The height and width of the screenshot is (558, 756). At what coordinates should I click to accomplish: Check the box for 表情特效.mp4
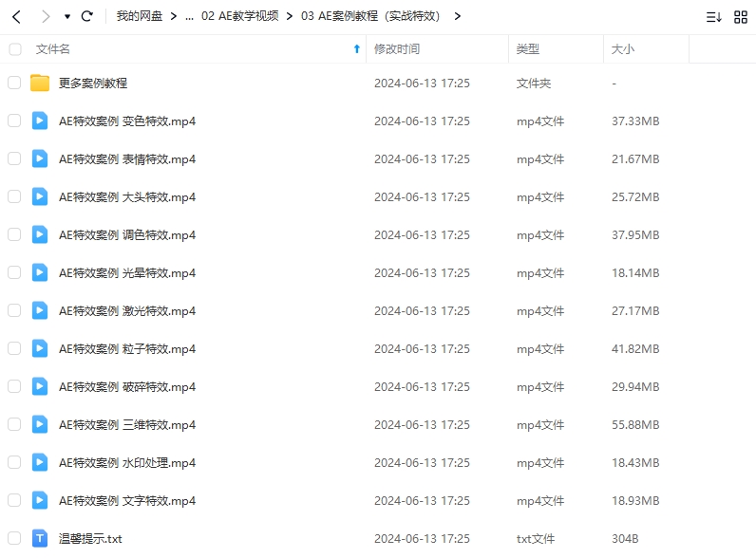pos(14,158)
